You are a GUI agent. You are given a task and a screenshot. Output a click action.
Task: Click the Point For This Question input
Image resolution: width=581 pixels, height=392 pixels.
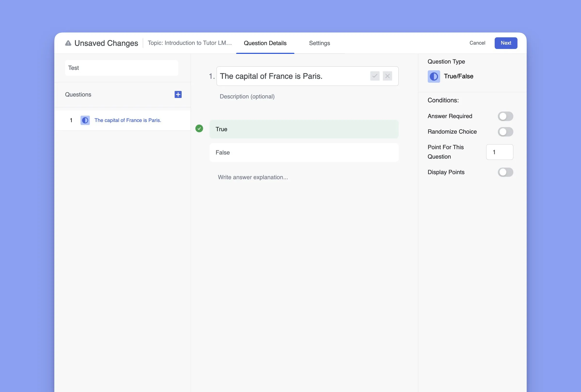(500, 152)
